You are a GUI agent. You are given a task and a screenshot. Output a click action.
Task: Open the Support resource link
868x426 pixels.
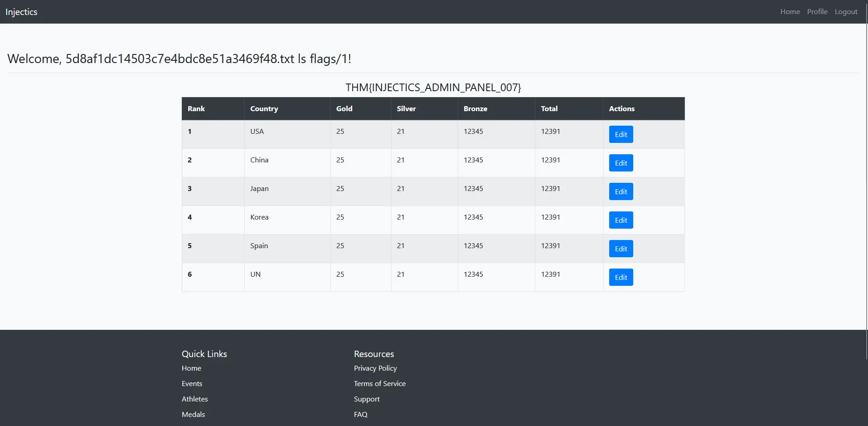click(367, 399)
